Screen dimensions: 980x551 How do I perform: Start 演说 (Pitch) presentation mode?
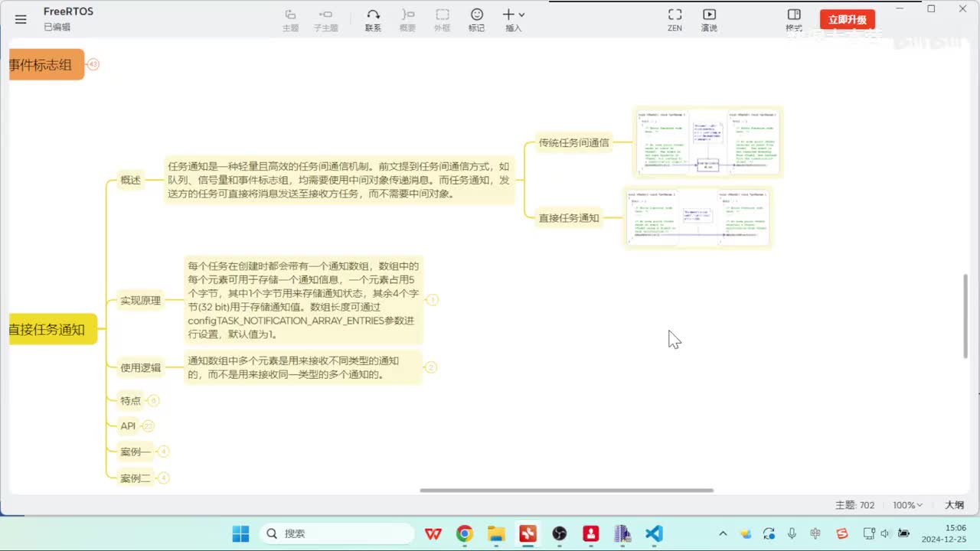(709, 21)
